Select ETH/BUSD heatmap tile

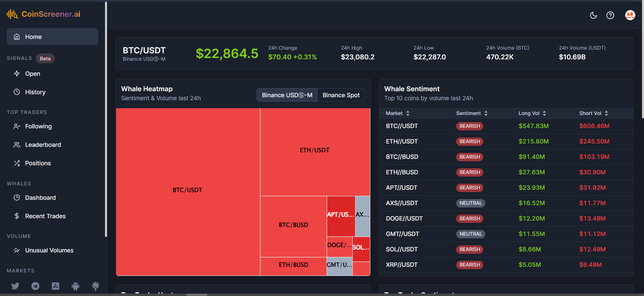[293, 266]
